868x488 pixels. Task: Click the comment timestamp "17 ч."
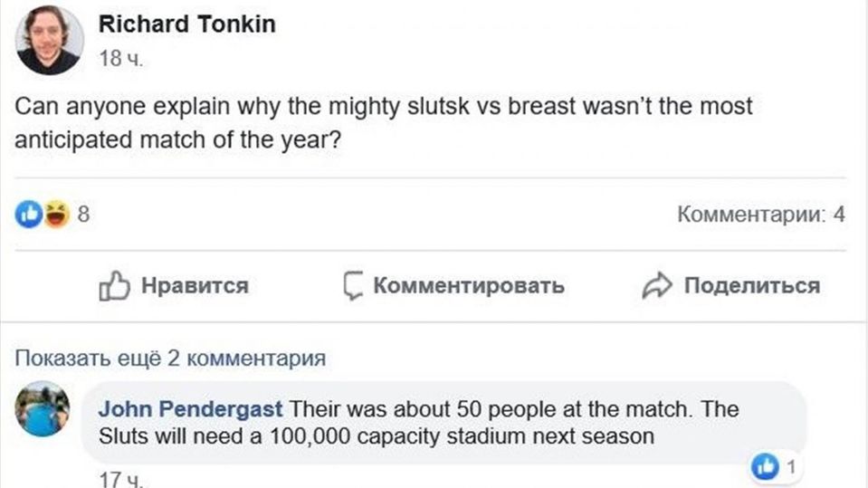click(x=120, y=479)
